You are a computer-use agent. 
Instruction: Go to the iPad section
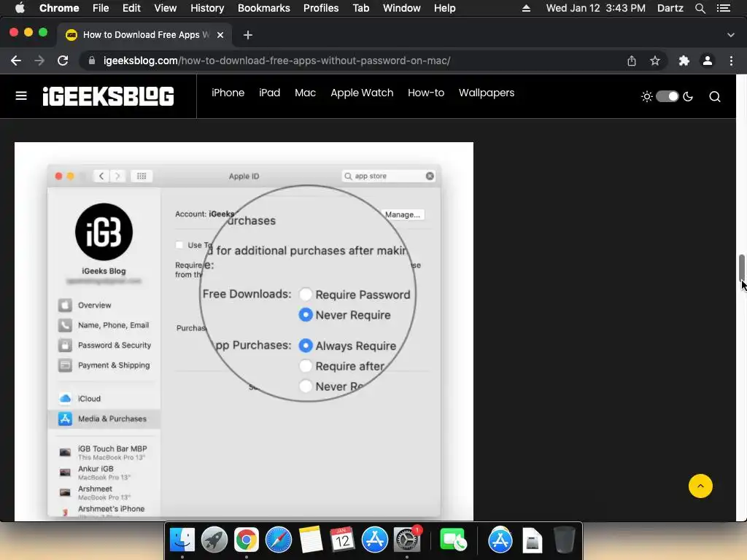[x=269, y=93]
